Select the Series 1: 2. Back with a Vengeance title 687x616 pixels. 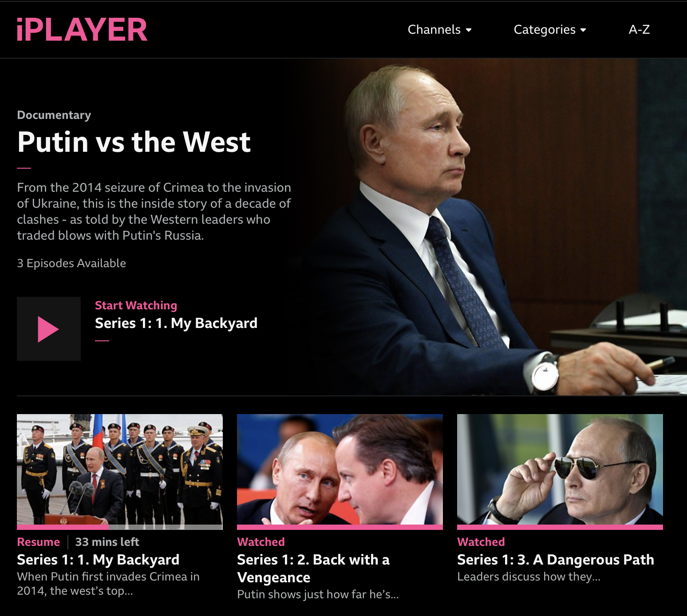[313, 569]
